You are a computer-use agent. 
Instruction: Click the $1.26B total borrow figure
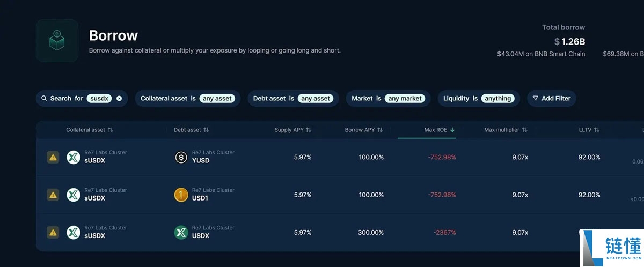tap(569, 41)
